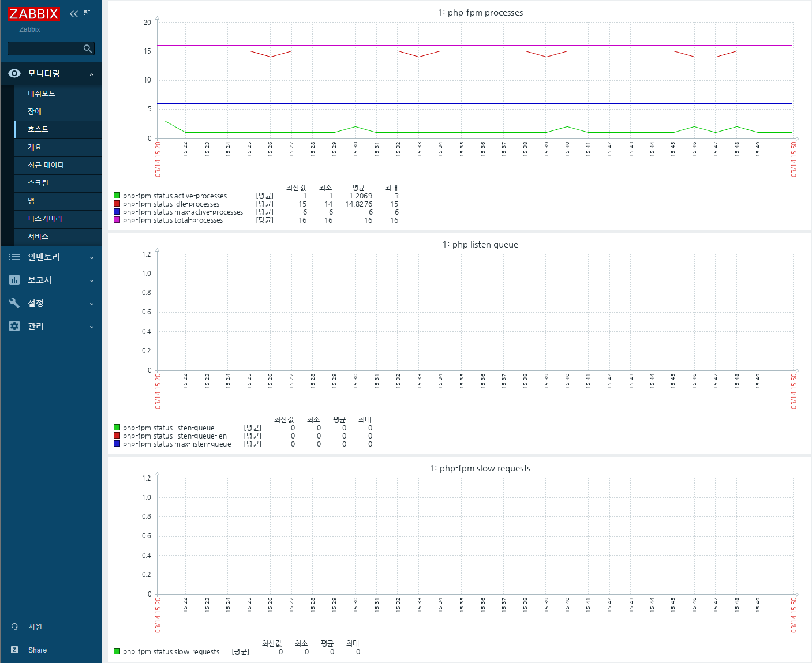Click the 설정 wrench icon

[x=14, y=303]
